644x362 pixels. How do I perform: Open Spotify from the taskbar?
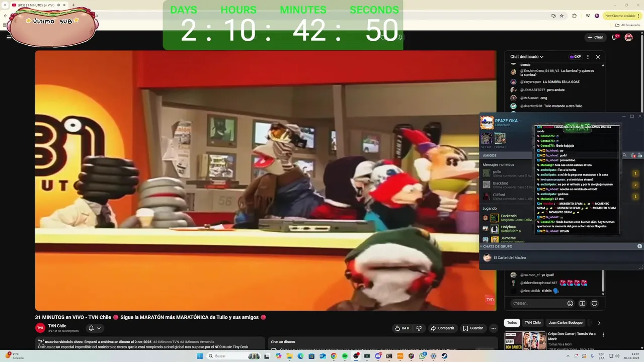point(345,356)
